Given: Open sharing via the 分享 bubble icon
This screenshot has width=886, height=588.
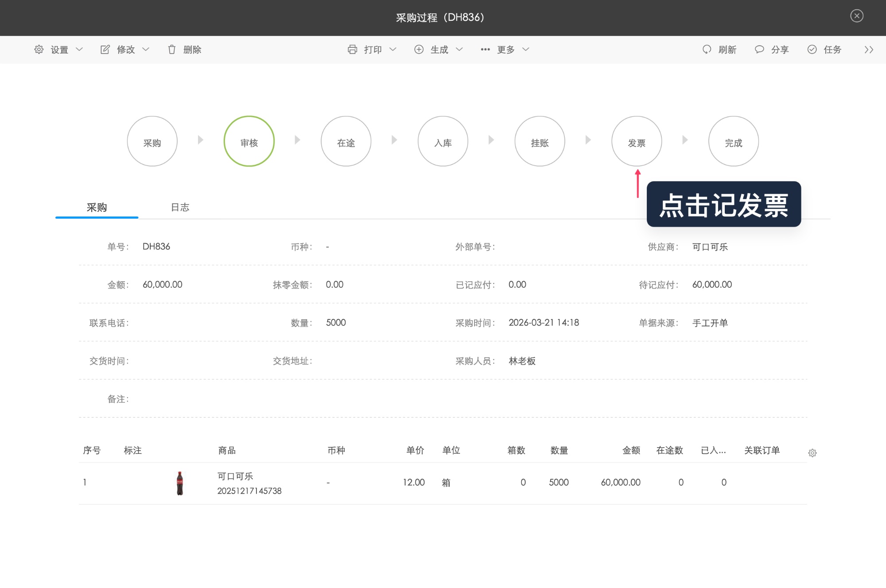Looking at the screenshot, I should pos(759,50).
